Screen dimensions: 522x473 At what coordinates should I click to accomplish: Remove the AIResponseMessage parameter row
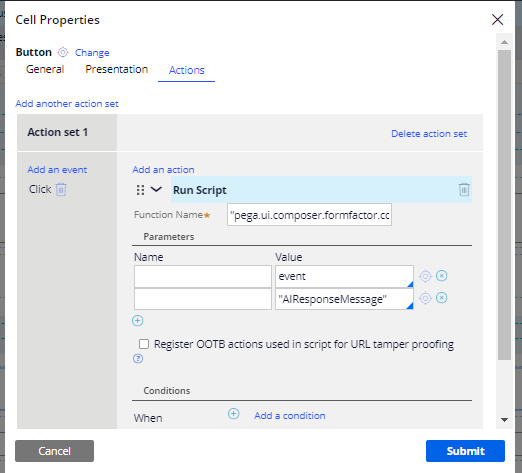coord(442,298)
